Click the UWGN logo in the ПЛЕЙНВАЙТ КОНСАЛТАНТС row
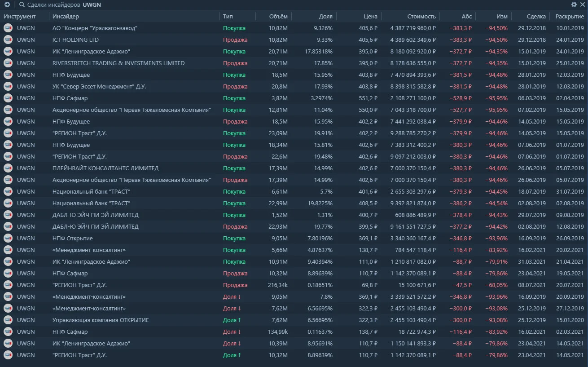The width and height of the screenshot is (588, 367). (x=8, y=168)
